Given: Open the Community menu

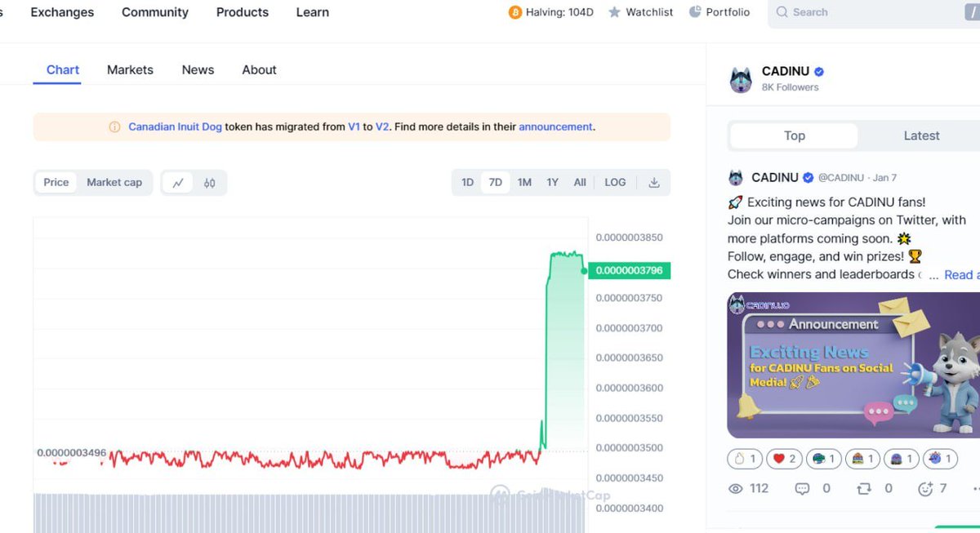Looking at the screenshot, I should [x=155, y=12].
